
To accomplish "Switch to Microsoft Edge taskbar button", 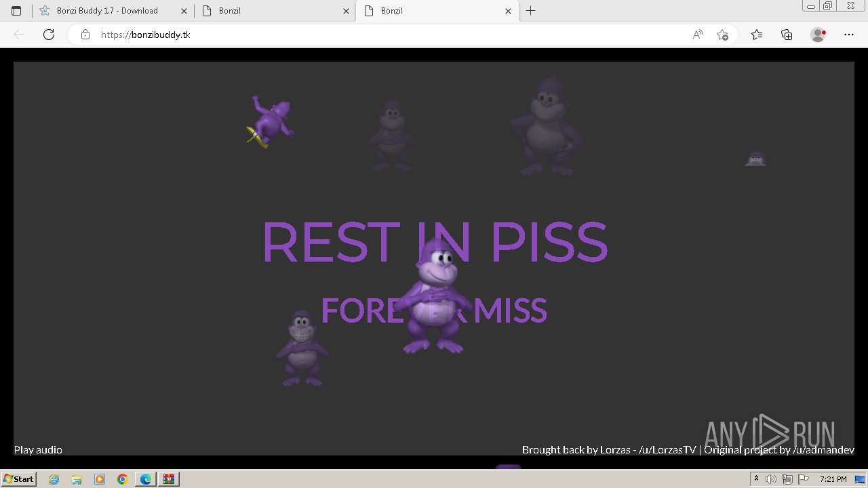I will pos(146,479).
